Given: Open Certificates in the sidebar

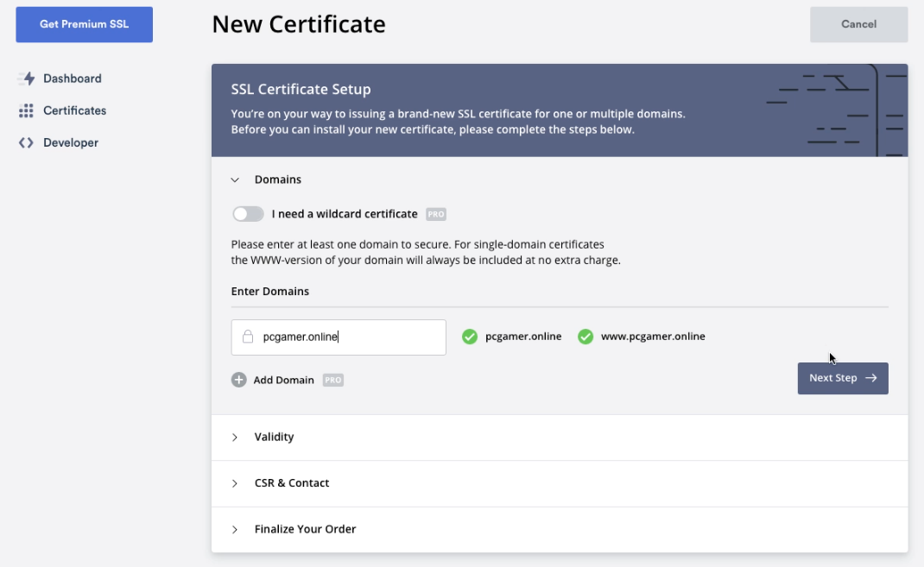Looking at the screenshot, I should click(x=74, y=110).
